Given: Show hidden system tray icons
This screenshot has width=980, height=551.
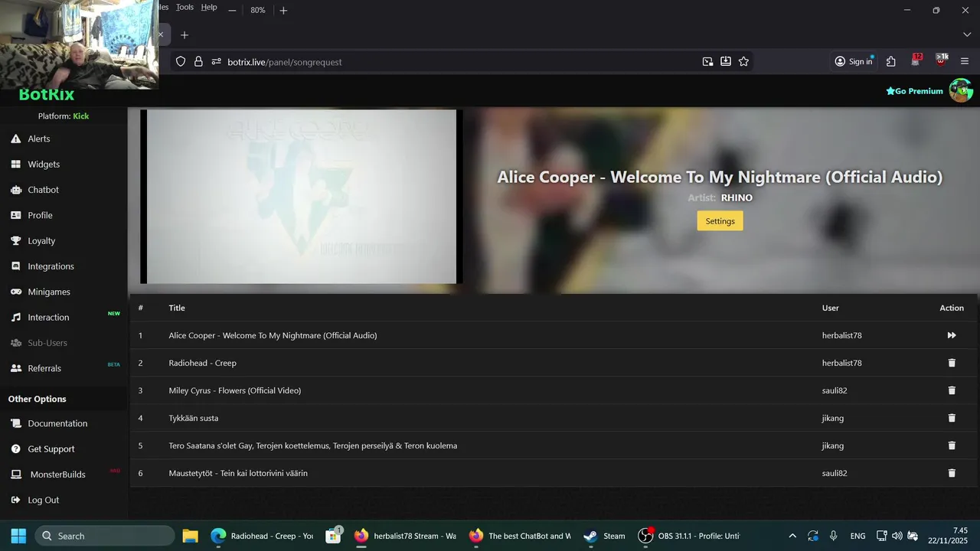Looking at the screenshot, I should 792,536.
